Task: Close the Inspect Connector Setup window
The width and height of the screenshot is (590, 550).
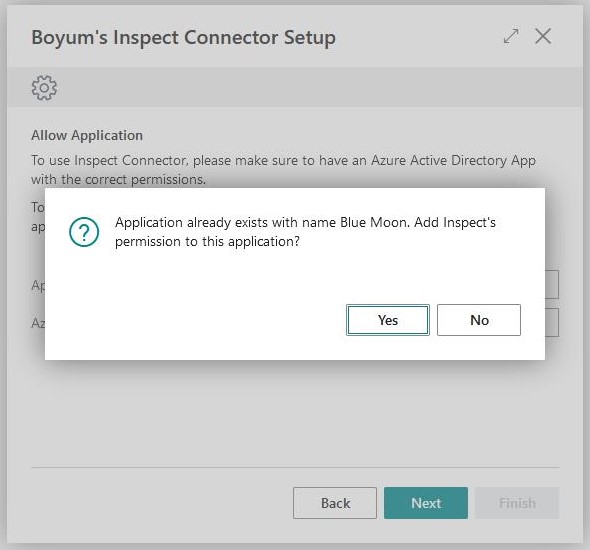Action: [543, 36]
